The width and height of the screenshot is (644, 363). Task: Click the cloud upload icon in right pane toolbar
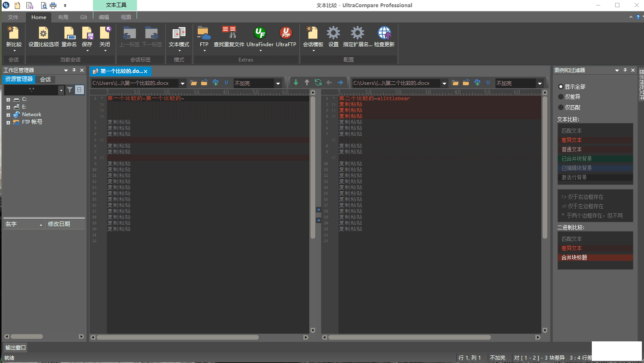click(x=477, y=83)
